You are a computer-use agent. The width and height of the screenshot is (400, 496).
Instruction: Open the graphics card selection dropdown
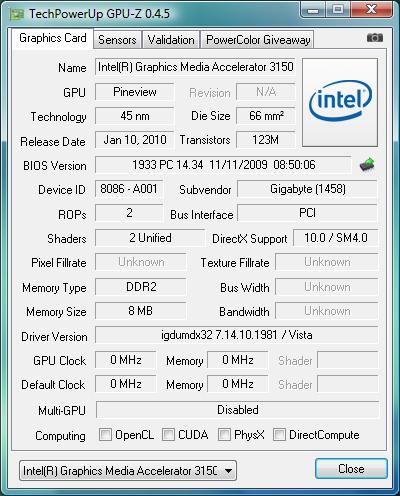tap(128, 471)
